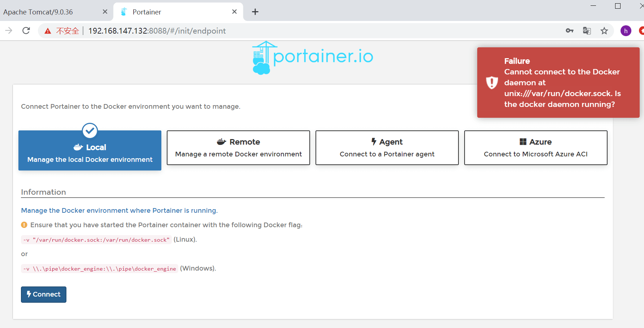Select the Portainer browser tab
This screenshot has height=328, width=644.
coord(178,12)
